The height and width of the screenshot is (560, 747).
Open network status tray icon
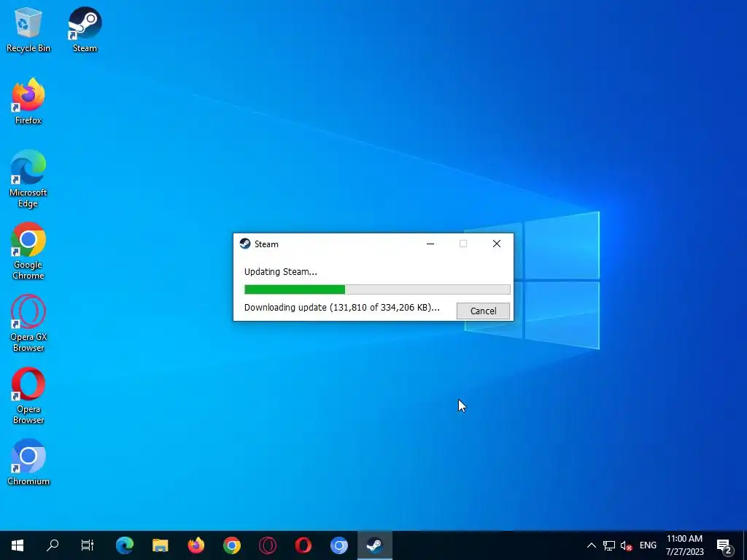point(609,545)
